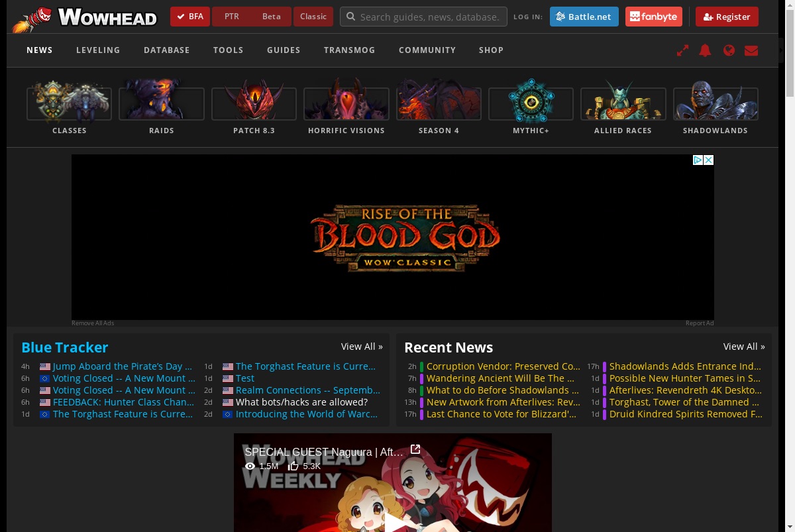
Task: Click the US flag beside Test post
Action: pyautogui.click(x=228, y=378)
